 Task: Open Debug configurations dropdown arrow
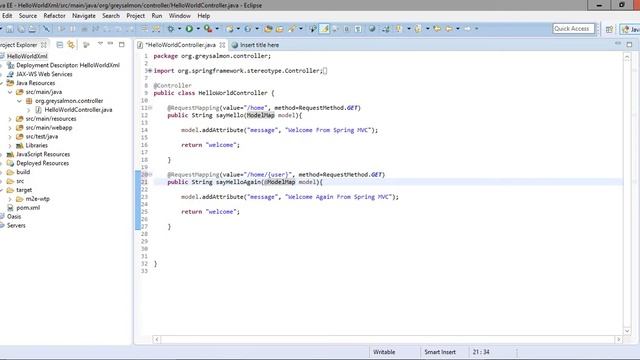pos(179,29)
